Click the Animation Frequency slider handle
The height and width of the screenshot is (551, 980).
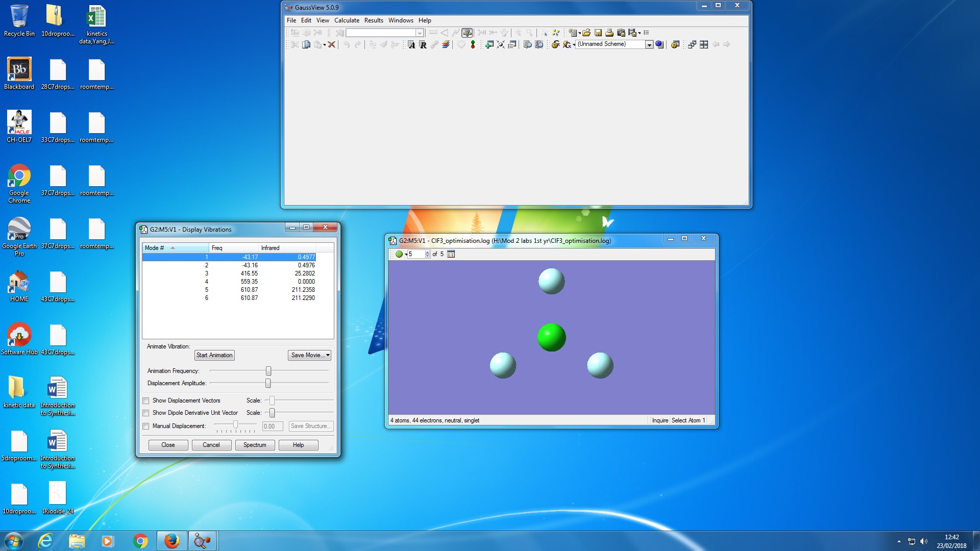[268, 371]
